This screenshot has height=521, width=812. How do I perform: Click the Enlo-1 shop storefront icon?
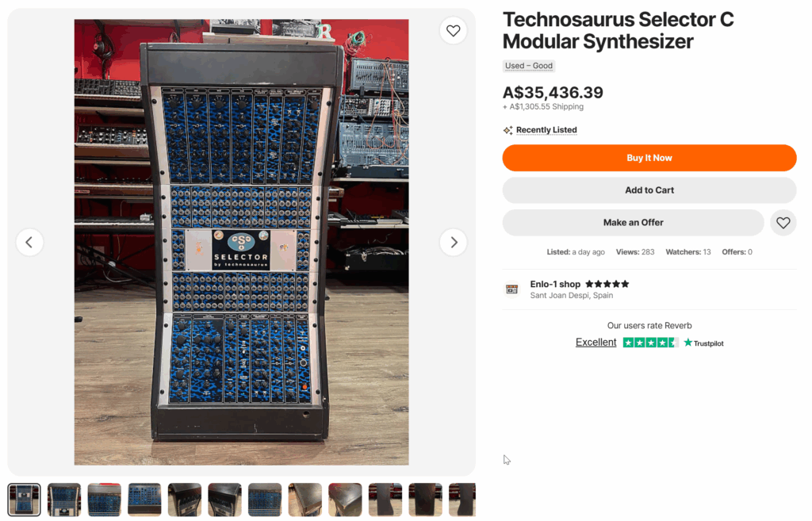[x=511, y=289]
